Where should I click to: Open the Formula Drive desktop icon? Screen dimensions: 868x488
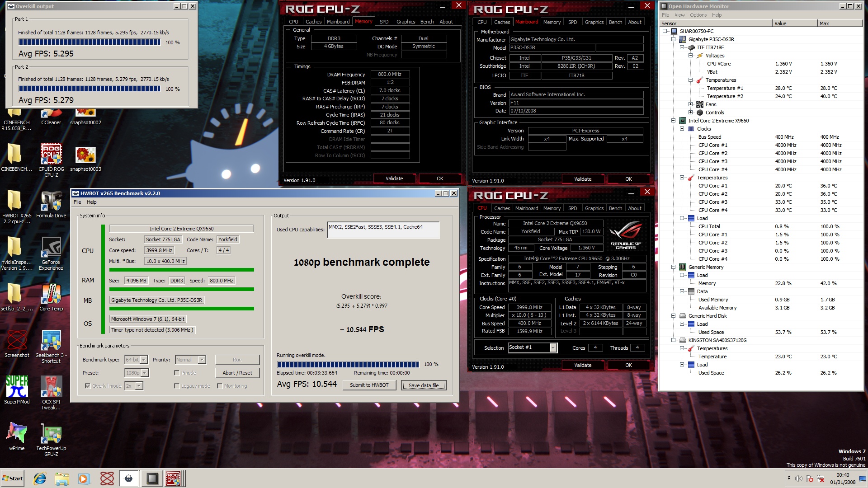coord(51,204)
